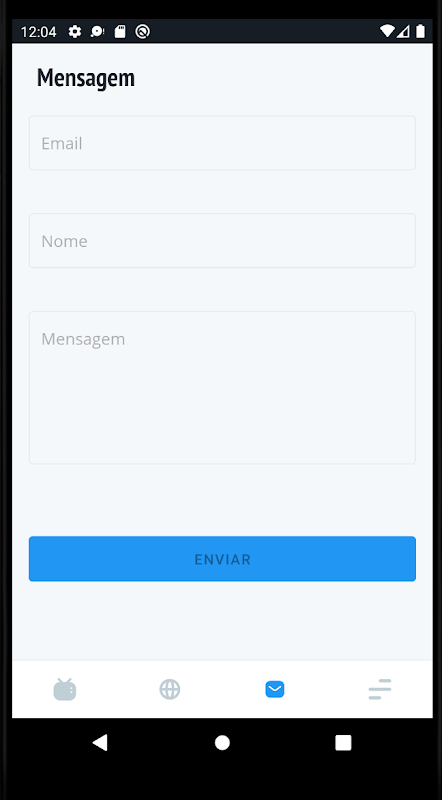Click the Wi-Fi signal status icon
Screen dimensions: 442x800
tap(387, 32)
